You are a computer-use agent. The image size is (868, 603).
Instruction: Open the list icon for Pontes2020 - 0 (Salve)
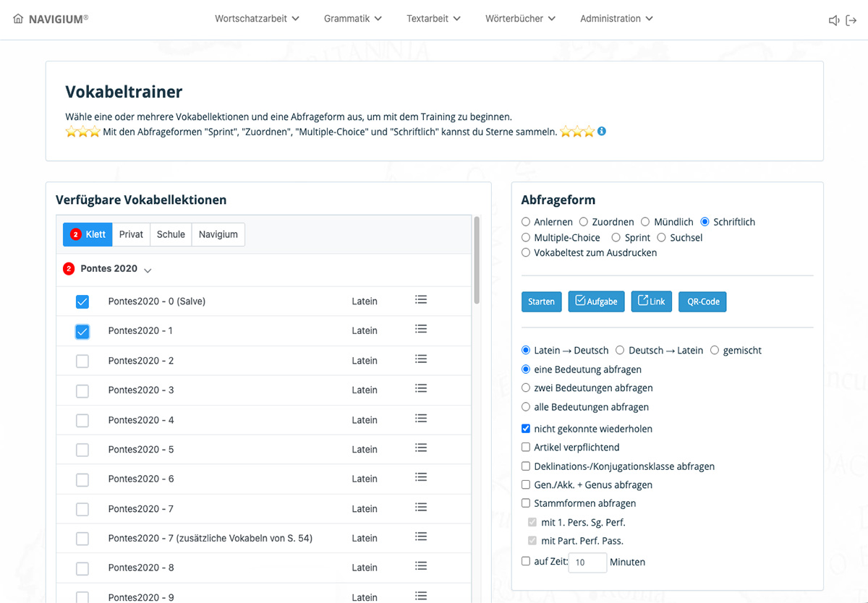click(x=421, y=300)
